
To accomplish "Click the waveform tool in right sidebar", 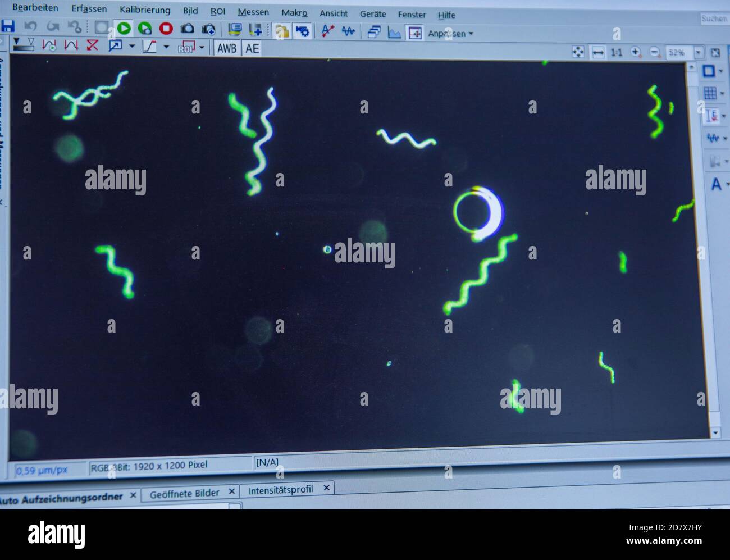I will (713, 138).
